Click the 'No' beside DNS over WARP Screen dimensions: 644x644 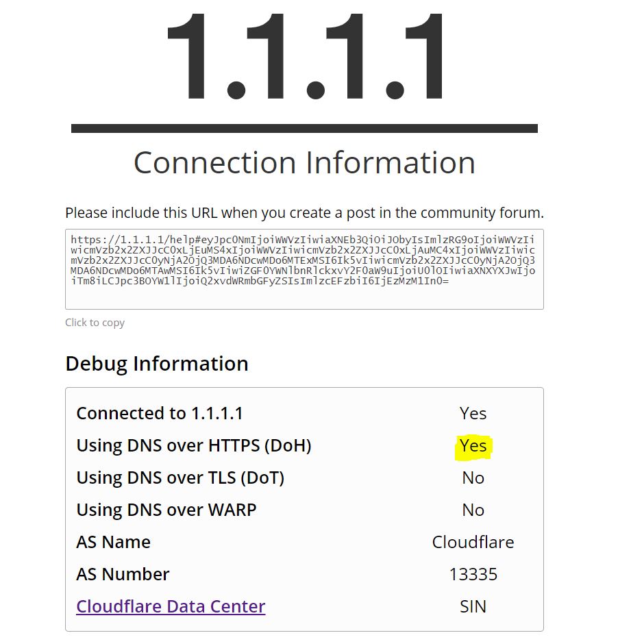point(473,510)
